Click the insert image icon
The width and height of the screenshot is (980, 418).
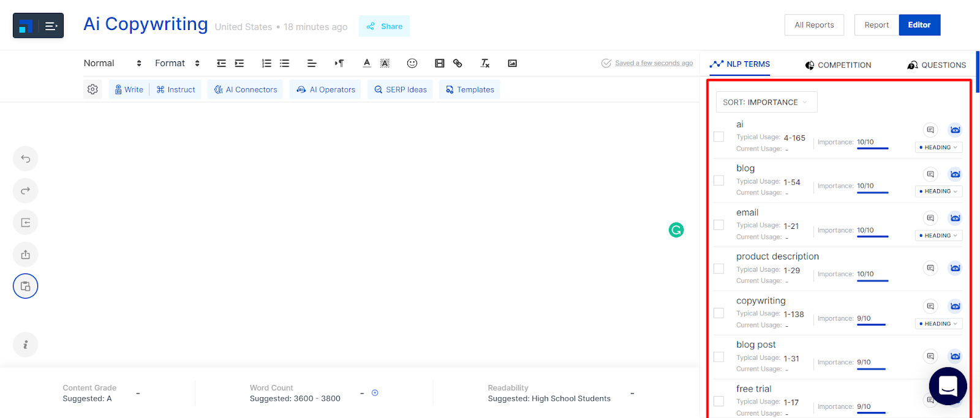513,63
